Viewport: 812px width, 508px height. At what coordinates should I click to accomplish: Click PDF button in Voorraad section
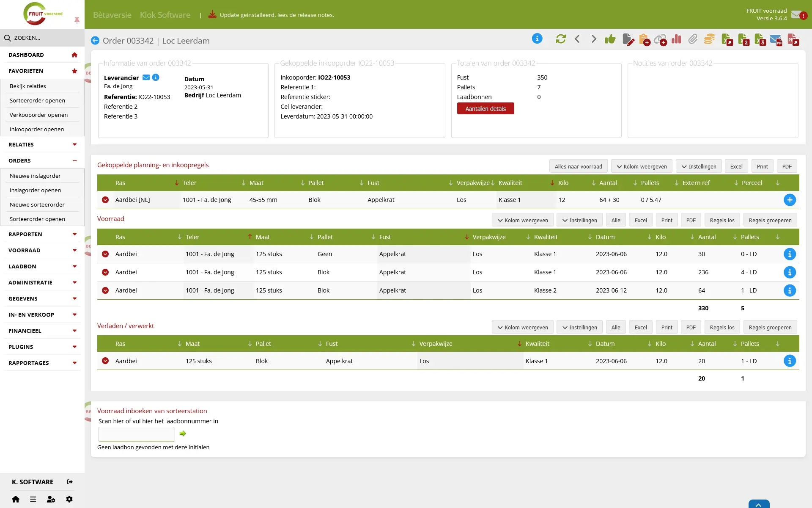pos(691,220)
